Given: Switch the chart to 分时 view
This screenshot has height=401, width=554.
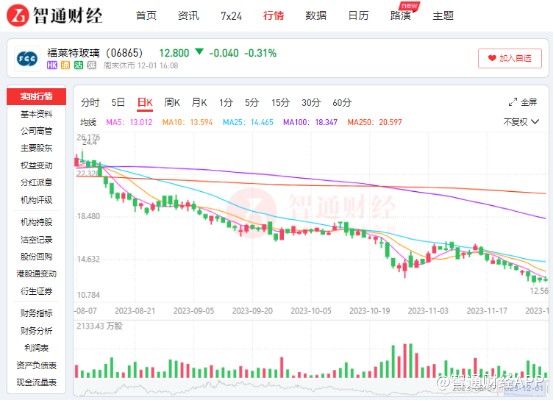Looking at the screenshot, I should pos(90,103).
